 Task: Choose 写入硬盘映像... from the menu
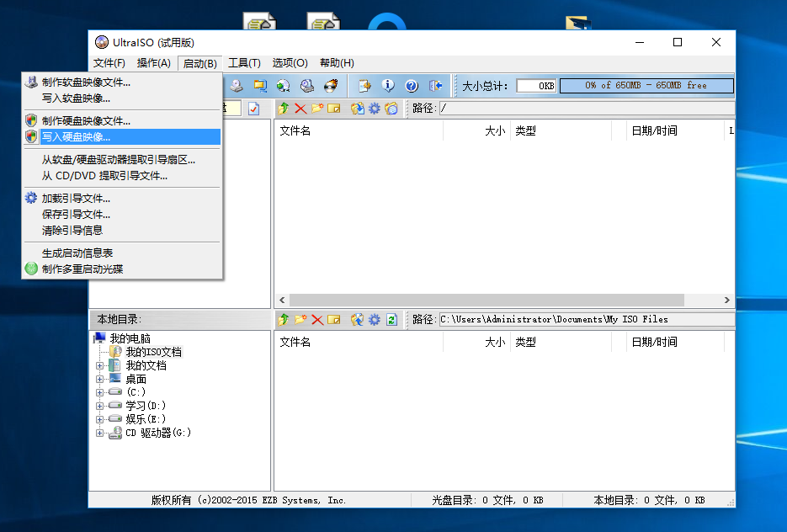tap(122, 137)
